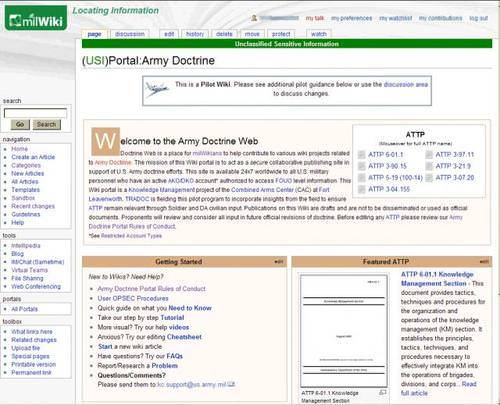The width and height of the screenshot is (500, 405).
Task: Click the airplane pilot image in notice box
Action: pos(157,89)
